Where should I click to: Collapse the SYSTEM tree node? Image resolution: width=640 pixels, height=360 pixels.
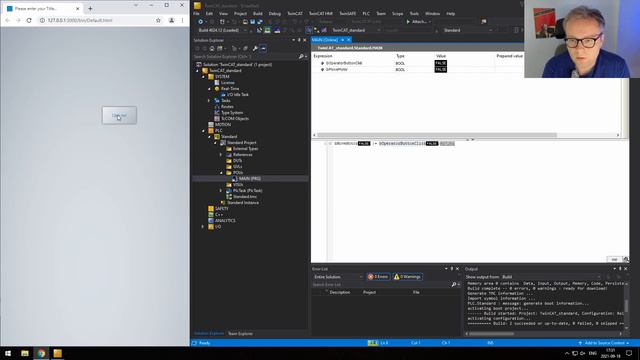203,77
